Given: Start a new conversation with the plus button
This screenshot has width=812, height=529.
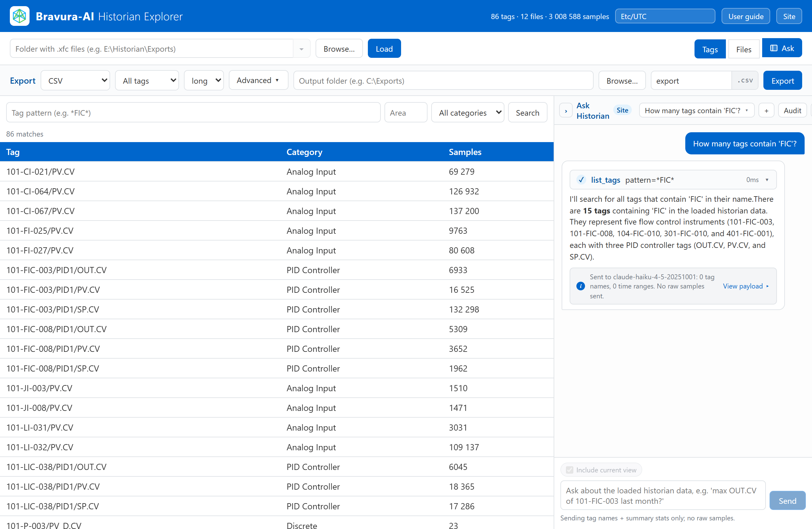Looking at the screenshot, I should 766,110.
